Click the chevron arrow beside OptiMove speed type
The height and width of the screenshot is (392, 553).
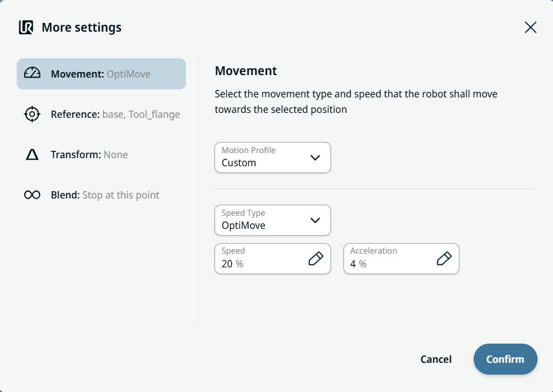tap(315, 220)
